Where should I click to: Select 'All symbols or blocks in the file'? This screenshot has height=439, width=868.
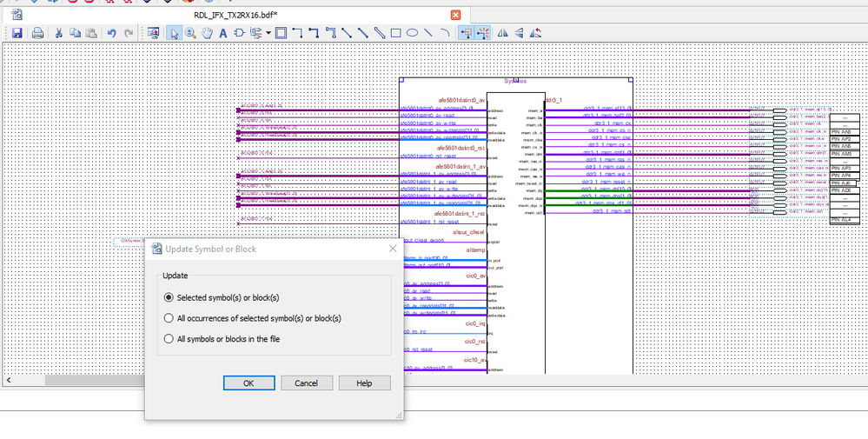(169, 339)
